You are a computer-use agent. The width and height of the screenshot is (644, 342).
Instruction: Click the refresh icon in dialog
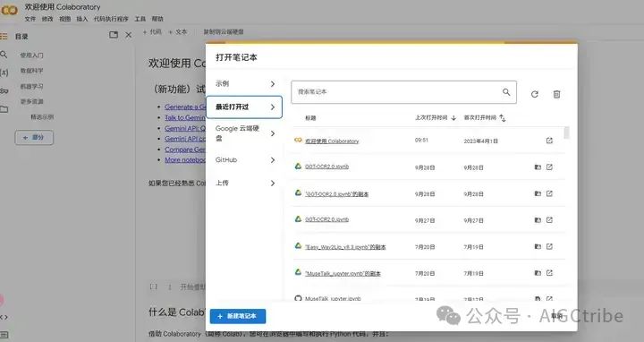[x=534, y=94]
